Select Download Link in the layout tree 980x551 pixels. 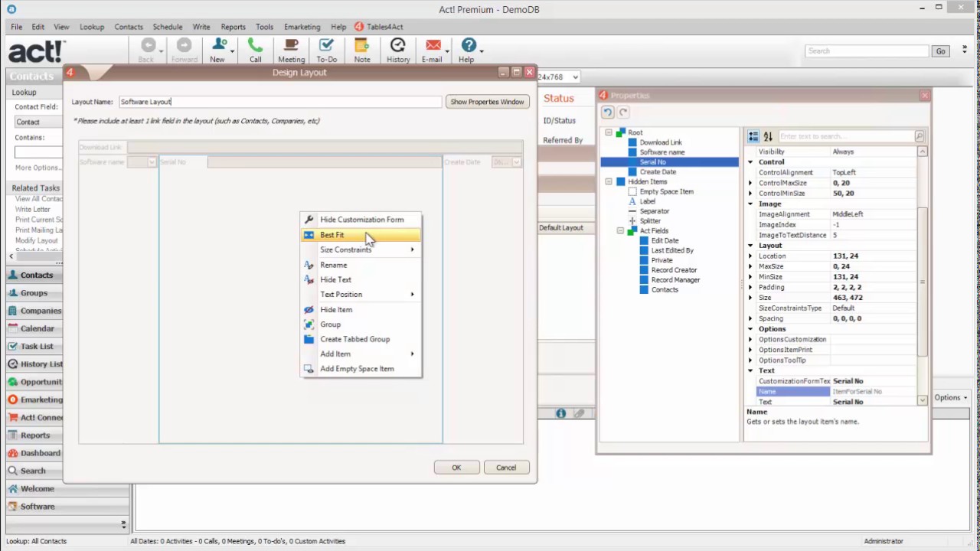661,142
